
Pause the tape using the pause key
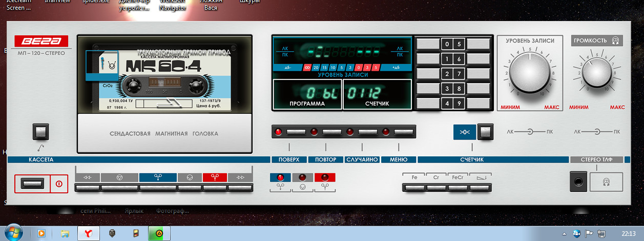pyautogui.click(x=190, y=187)
